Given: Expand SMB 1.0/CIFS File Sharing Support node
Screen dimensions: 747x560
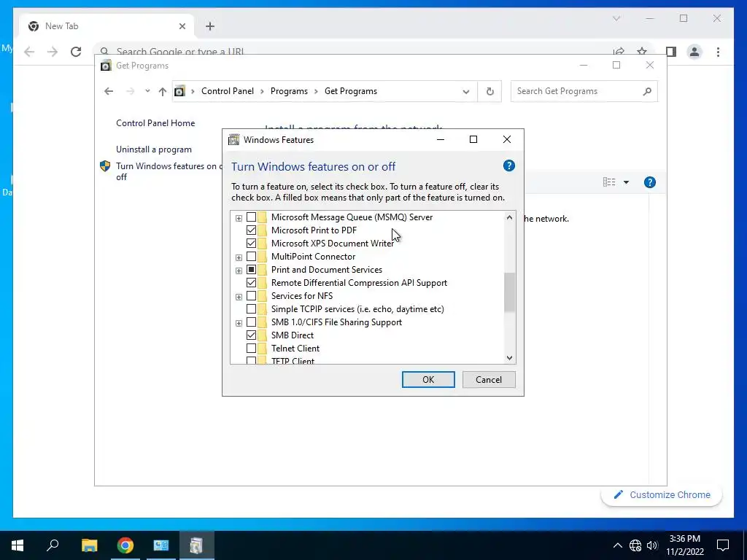Looking at the screenshot, I should (239, 323).
